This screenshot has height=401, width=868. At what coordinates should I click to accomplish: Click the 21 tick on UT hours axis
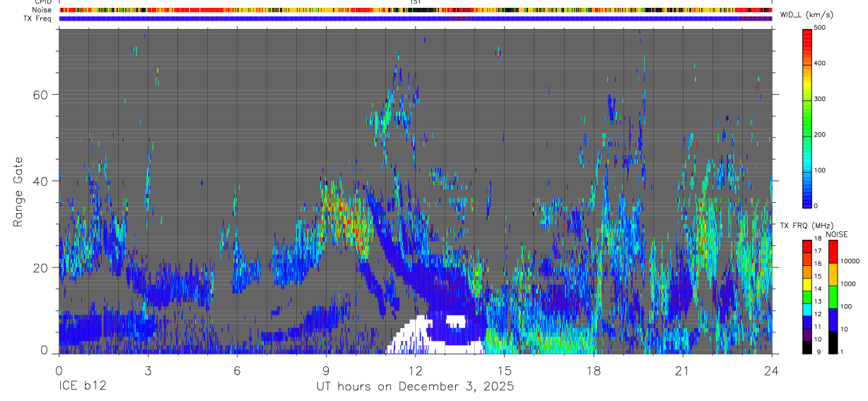coord(682,370)
